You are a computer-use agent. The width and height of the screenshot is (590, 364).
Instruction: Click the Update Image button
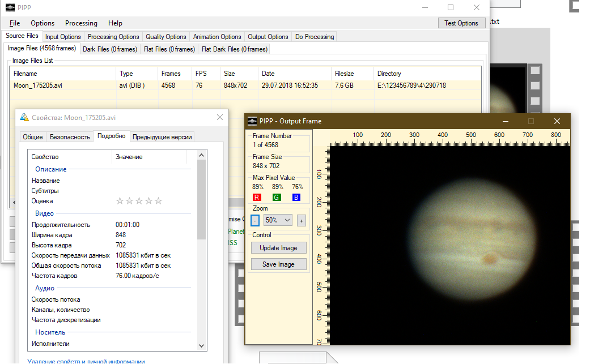(x=278, y=247)
